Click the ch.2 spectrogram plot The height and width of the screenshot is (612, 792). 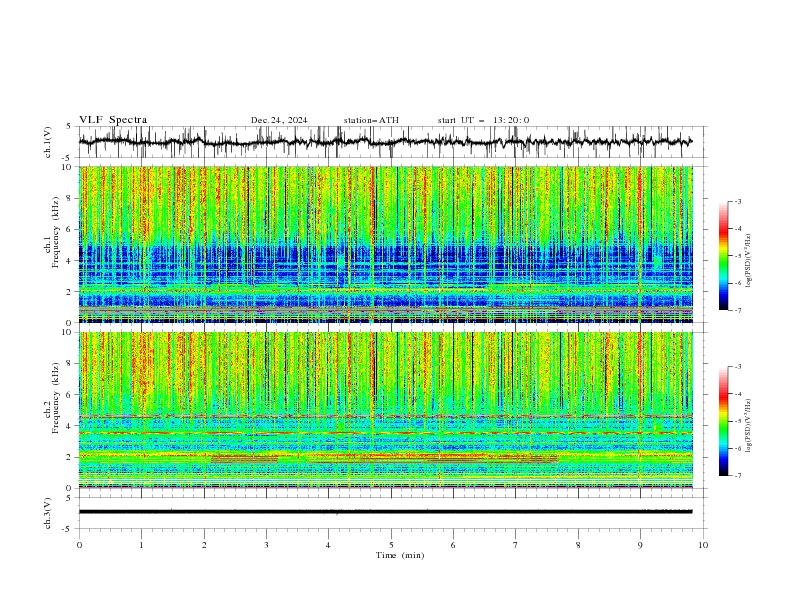[x=385, y=410]
